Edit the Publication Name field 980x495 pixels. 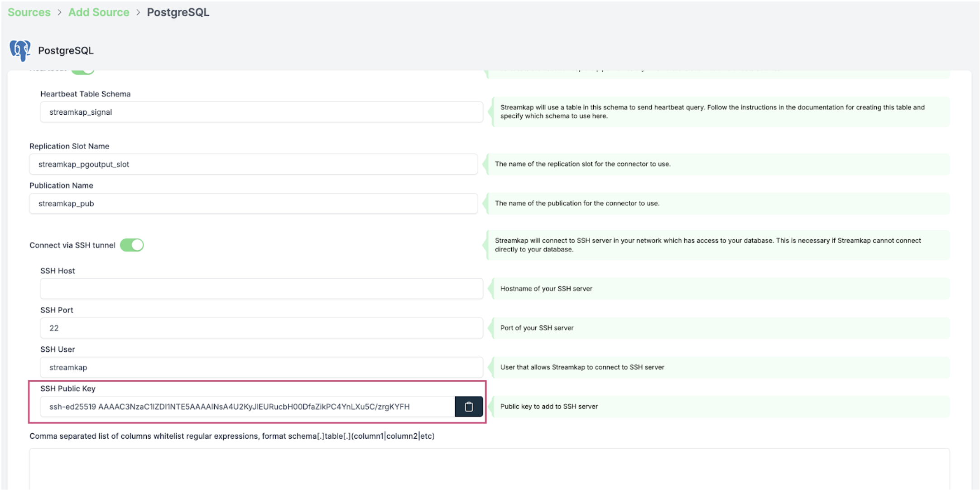[254, 204]
